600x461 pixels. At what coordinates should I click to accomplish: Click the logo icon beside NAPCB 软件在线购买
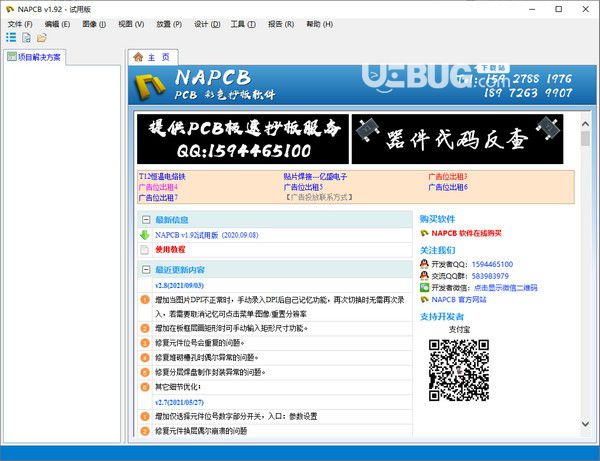(424, 233)
